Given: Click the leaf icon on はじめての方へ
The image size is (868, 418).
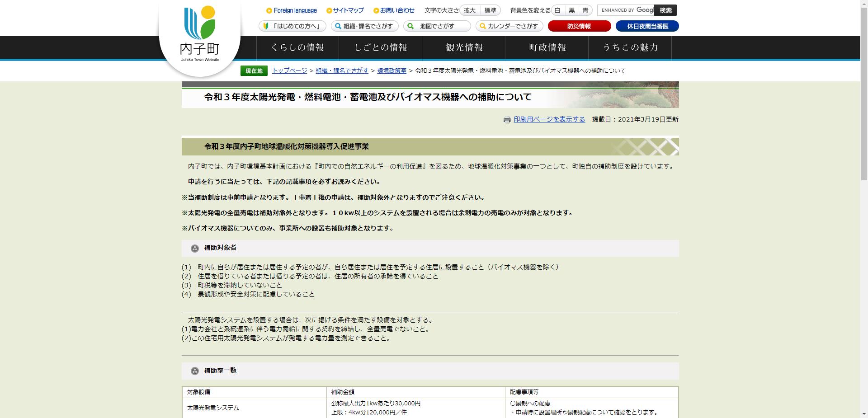Looking at the screenshot, I should point(266,26).
